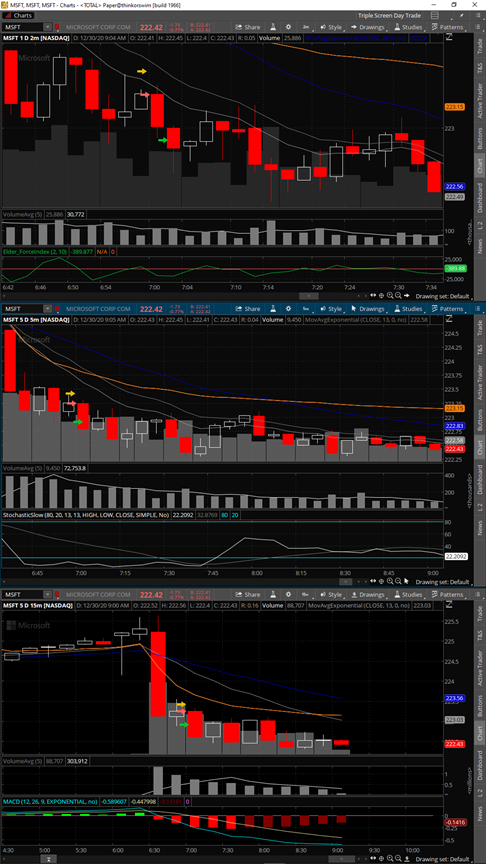
Task: Open the Patterns dropdown in the 15m chart toolbar
Action: 448,595
